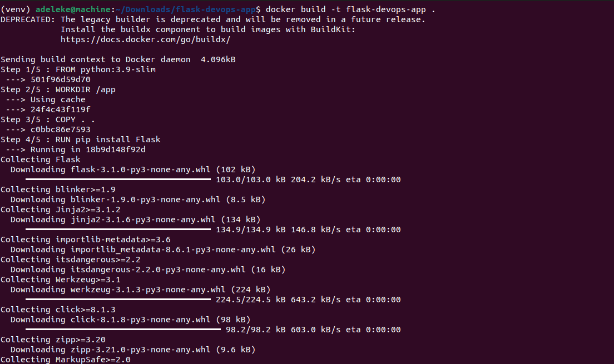614x364 pixels.
Task: Click the jinja2 download progress bar
Action: pyautogui.click(x=118, y=230)
